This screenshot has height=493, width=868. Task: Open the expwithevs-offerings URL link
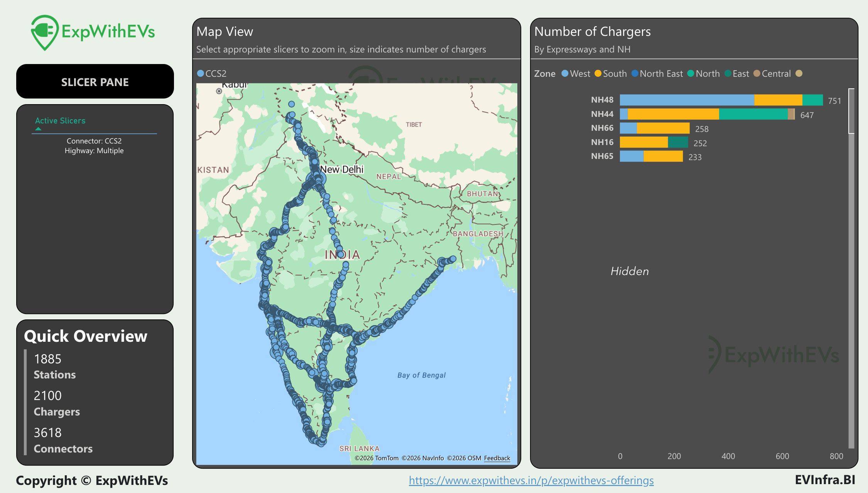(531, 480)
